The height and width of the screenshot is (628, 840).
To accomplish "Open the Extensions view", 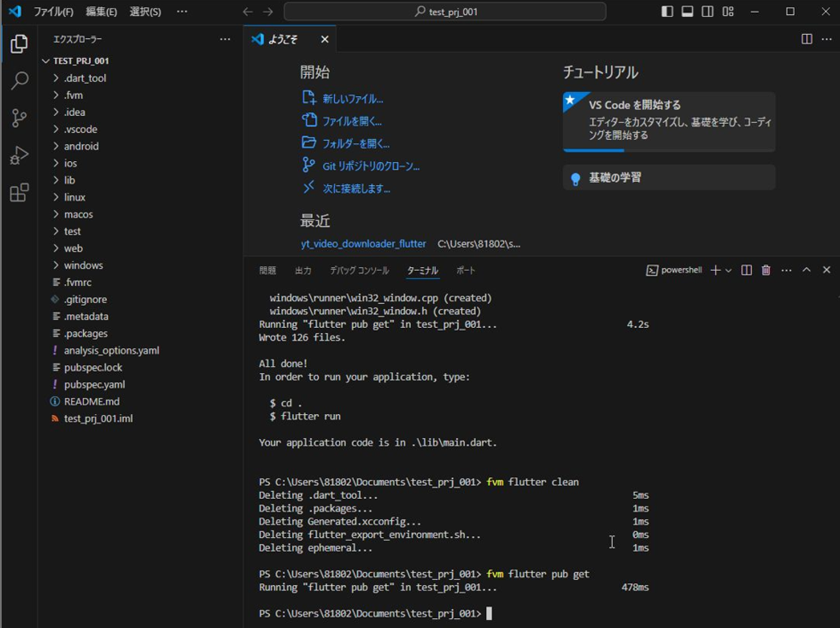I will tap(19, 193).
